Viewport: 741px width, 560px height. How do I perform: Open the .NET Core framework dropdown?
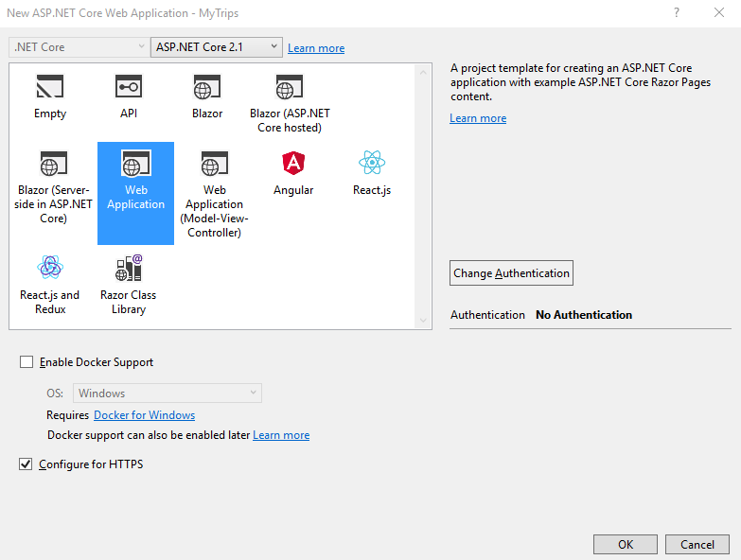tap(78, 47)
